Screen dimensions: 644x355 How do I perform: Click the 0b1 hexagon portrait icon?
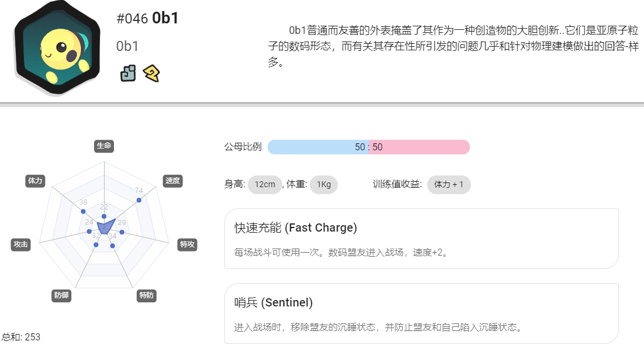pyautogui.click(x=57, y=48)
